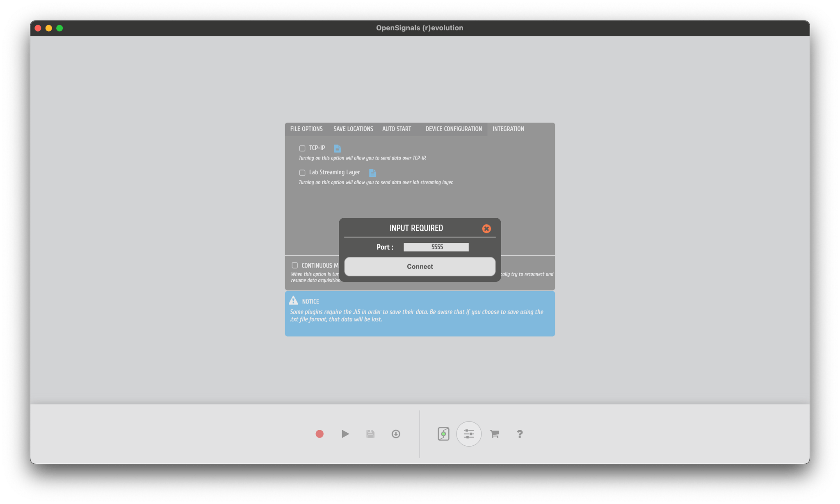
Task: Check the Continuous Monitoring checkbox
Action: (295, 265)
